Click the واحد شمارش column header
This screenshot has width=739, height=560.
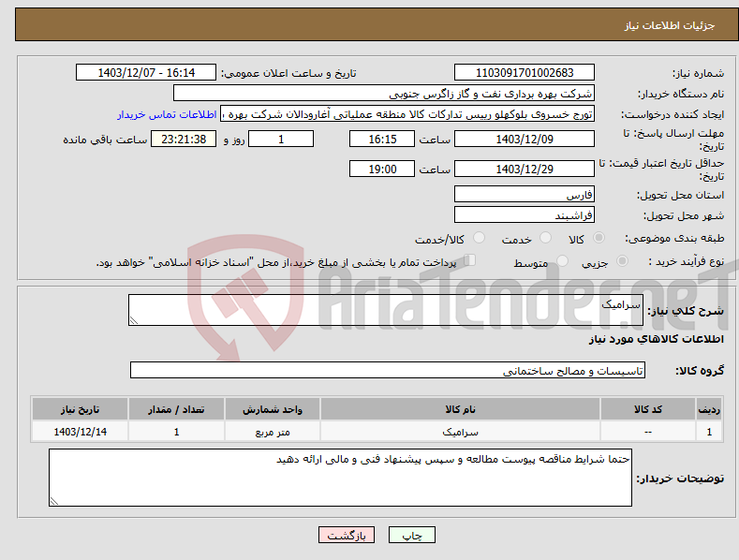(273, 409)
